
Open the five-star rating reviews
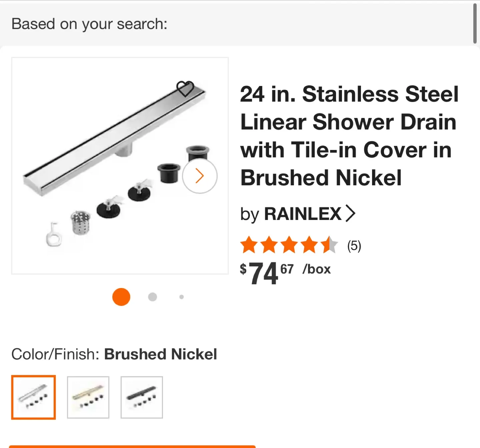click(289, 245)
